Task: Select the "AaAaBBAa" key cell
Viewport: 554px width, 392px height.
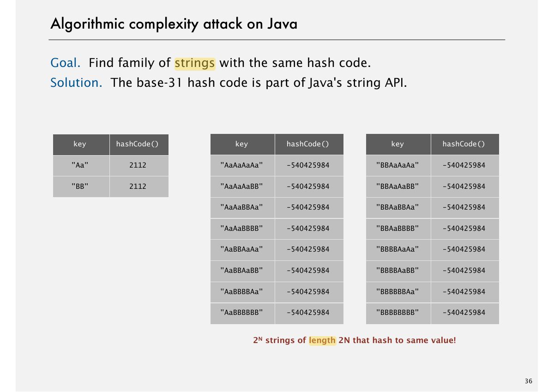Action: [242, 207]
